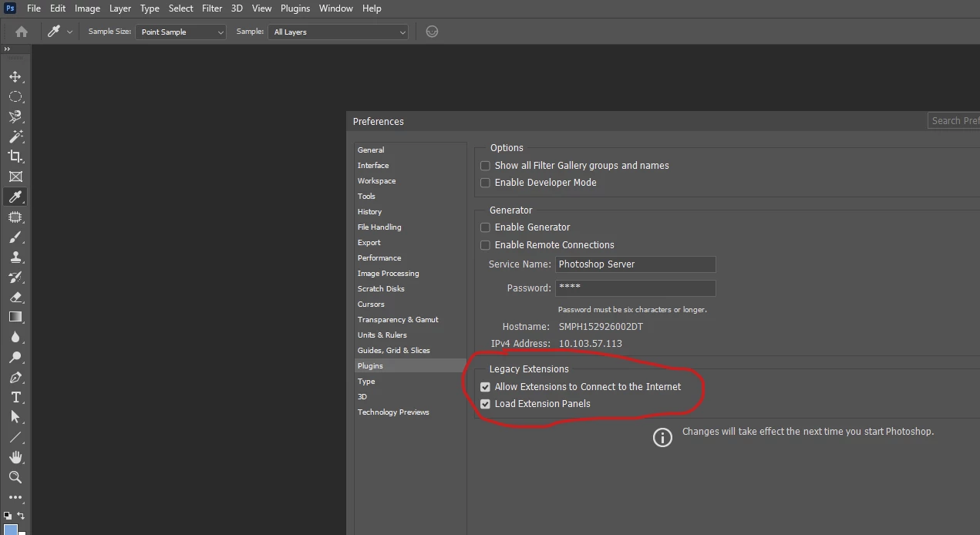Viewport: 980px width, 535px height.
Task: Select the Clone Stamp tool
Action: (x=15, y=257)
